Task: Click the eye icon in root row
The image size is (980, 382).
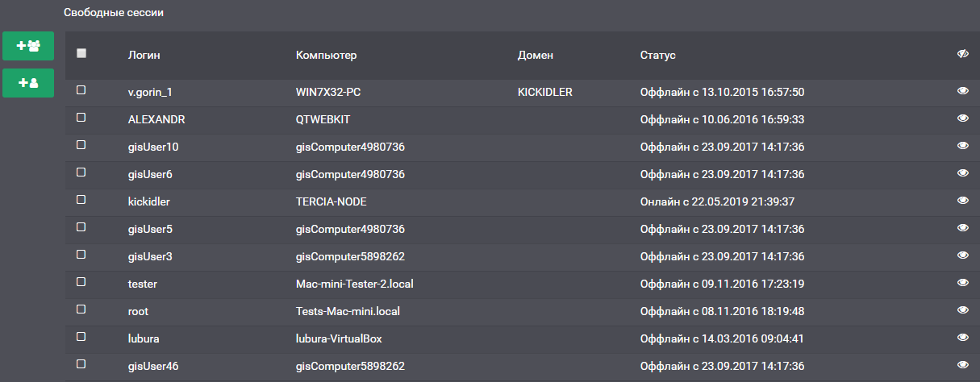Action: coord(962,310)
